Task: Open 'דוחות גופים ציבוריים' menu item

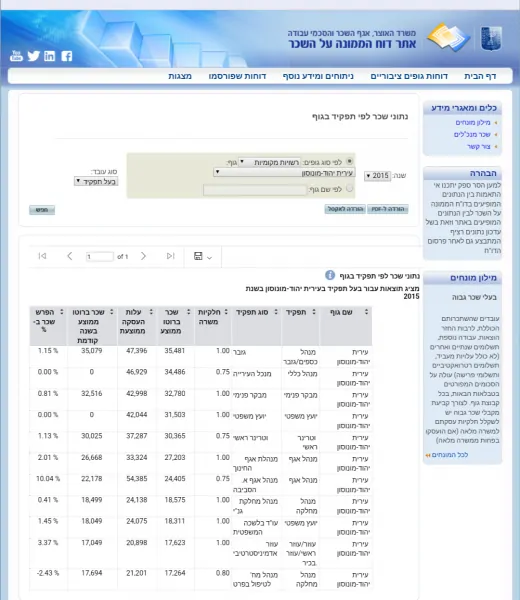Action: (409, 76)
